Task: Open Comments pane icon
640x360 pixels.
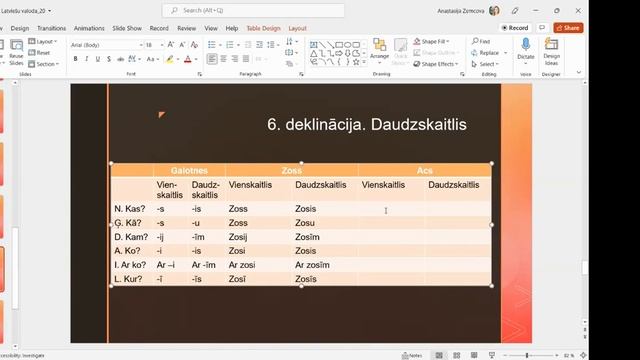Action: (542, 28)
